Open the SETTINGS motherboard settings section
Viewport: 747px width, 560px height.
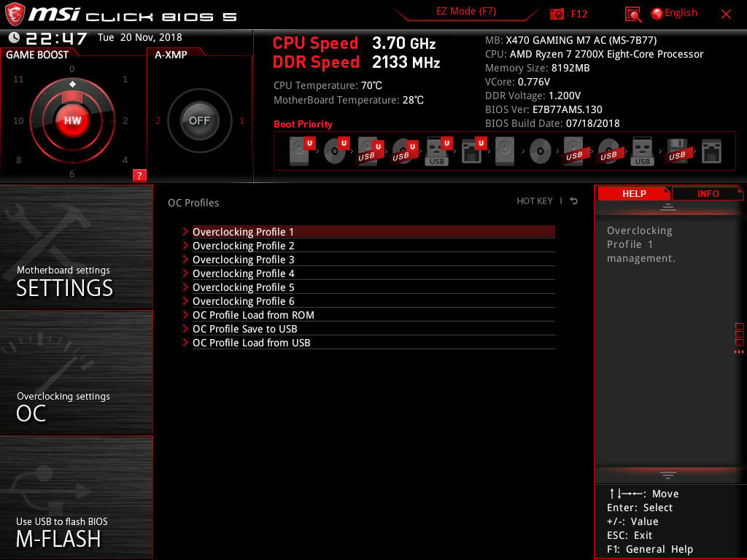pos(76,246)
